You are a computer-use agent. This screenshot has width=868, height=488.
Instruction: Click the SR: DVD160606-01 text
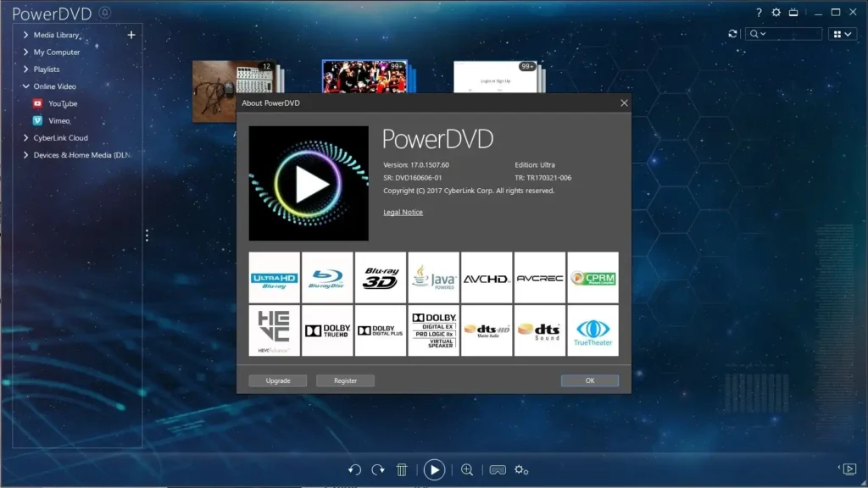(413, 178)
